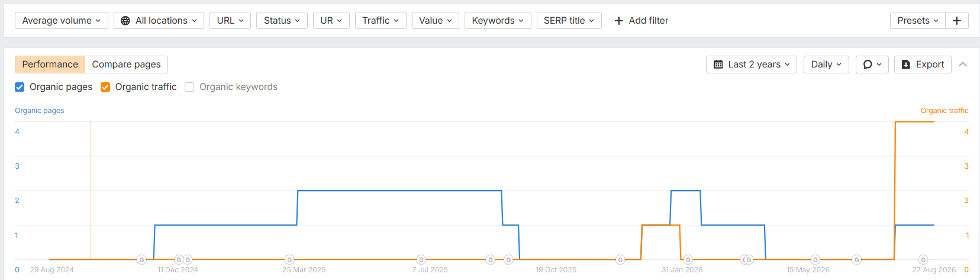Click the plus icon beside Add filter
This screenshot has height=280, width=980.
619,21
